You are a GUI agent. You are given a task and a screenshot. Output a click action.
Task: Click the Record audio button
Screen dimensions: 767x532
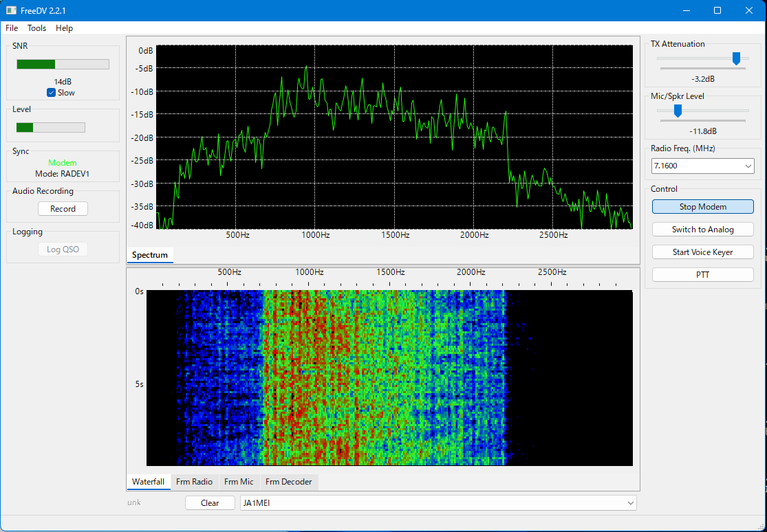coord(63,209)
